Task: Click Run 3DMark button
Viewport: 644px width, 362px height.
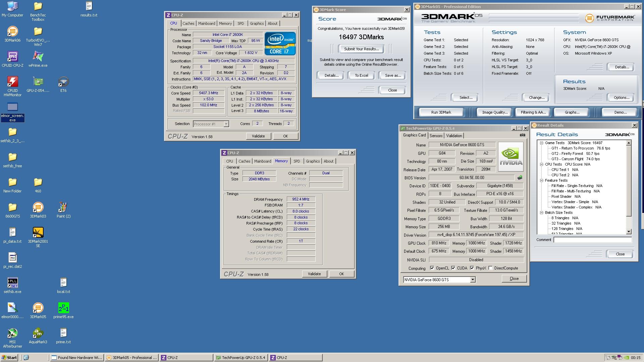Action: click(441, 112)
